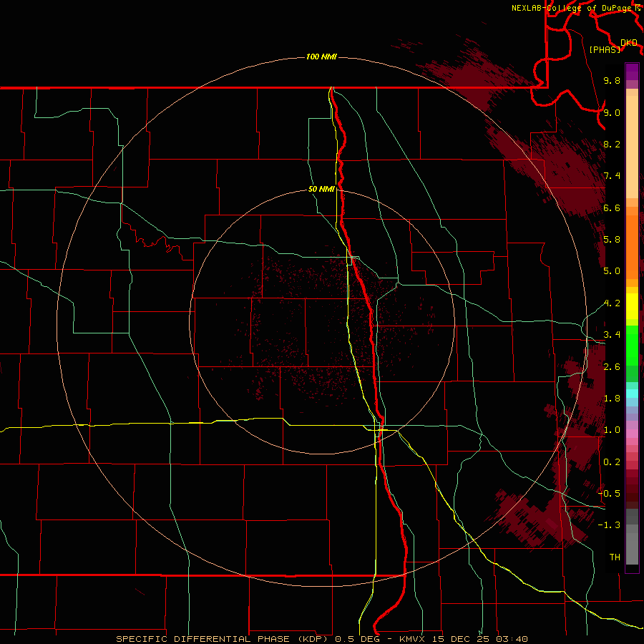Viewport: 644px width, 644px height.
Task: Select the bright green swatch on the color bar
Action: pos(632,345)
